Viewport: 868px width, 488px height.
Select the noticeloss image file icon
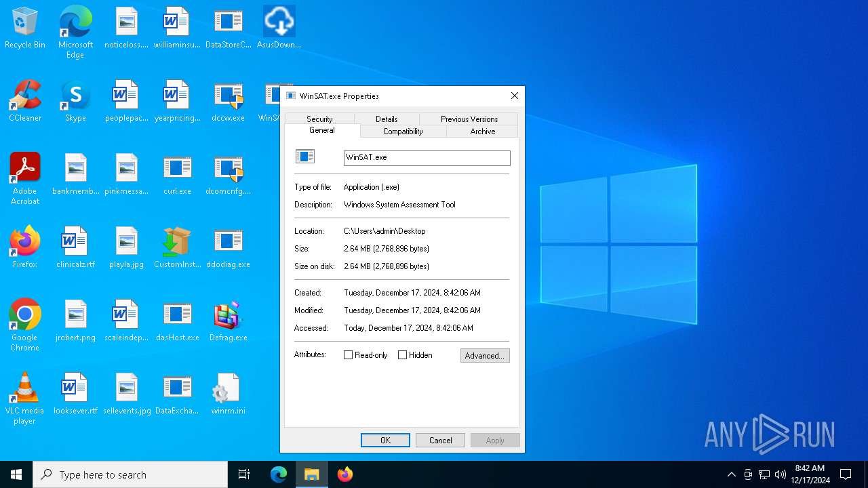pyautogui.click(x=126, y=28)
